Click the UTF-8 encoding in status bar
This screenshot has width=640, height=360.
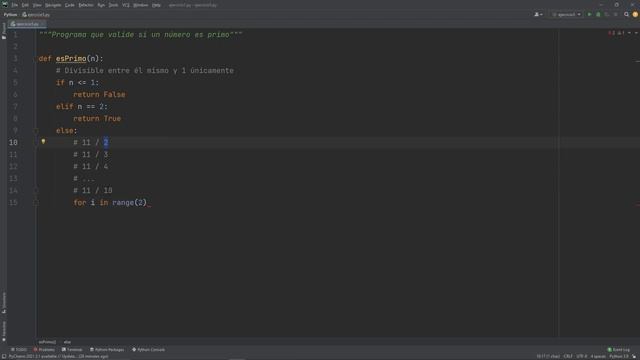click(582, 357)
